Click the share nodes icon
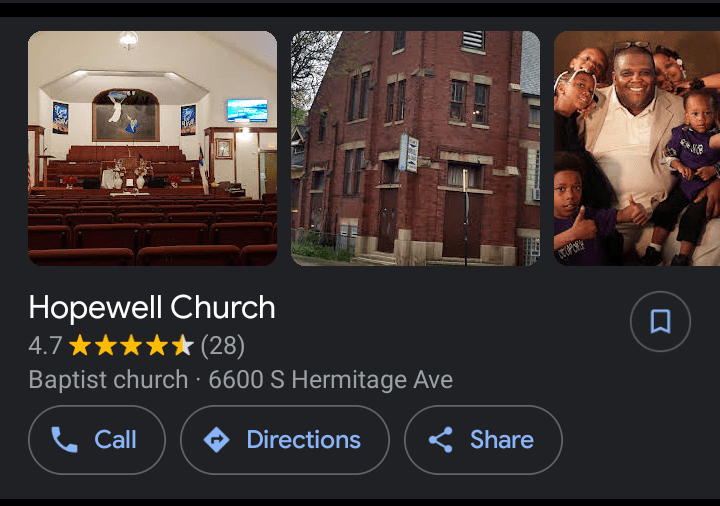 click(x=441, y=440)
